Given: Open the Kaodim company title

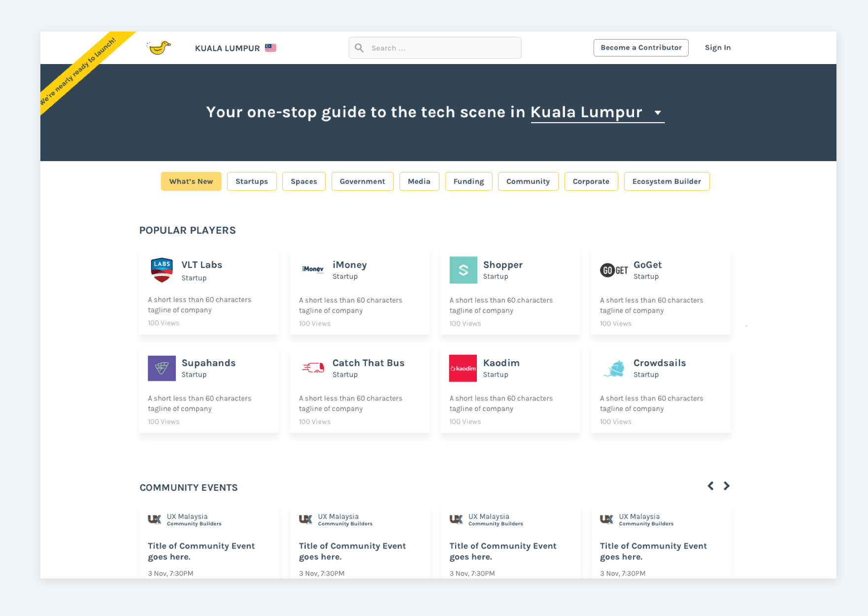Looking at the screenshot, I should (501, 363).
